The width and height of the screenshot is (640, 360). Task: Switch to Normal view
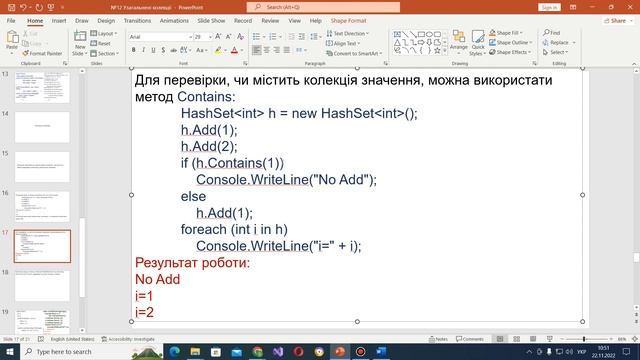point(500,339)
